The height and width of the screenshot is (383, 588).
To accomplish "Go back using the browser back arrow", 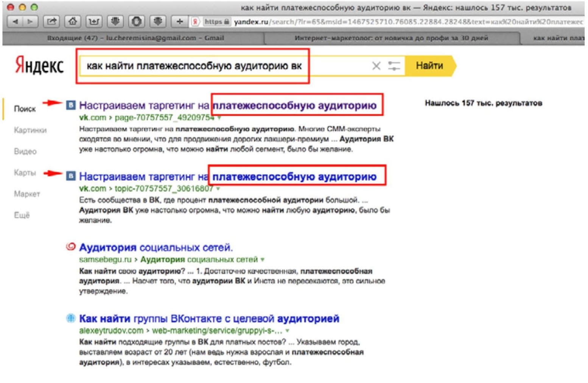I will (15, 22).
